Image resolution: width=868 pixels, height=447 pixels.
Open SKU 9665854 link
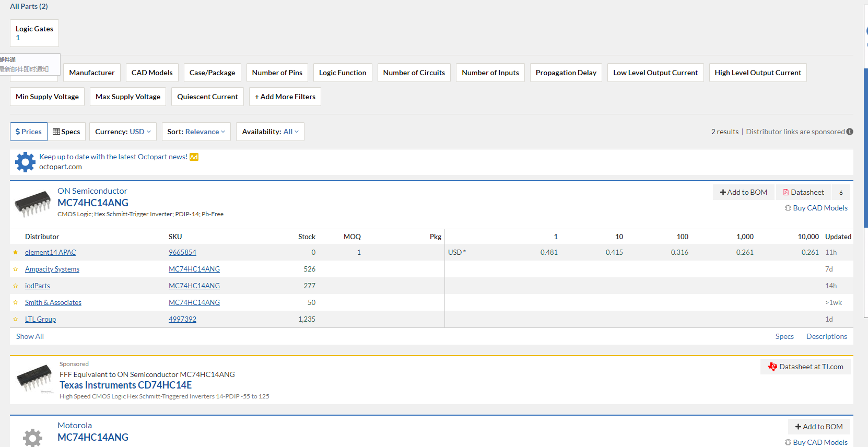(182, 252)
